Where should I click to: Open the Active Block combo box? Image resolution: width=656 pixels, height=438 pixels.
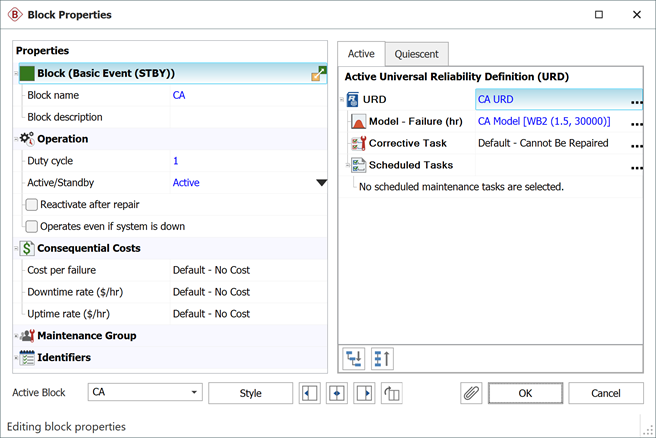point(194,393)
